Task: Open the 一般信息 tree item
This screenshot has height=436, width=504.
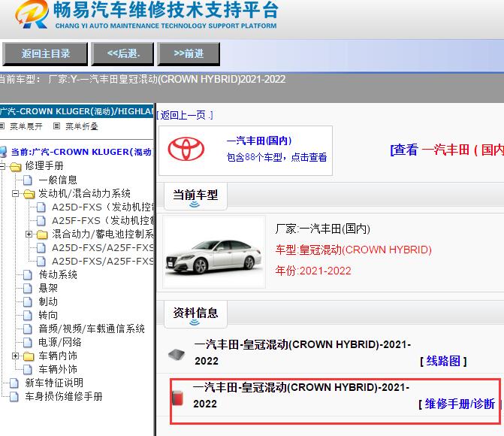Action: 58,180
